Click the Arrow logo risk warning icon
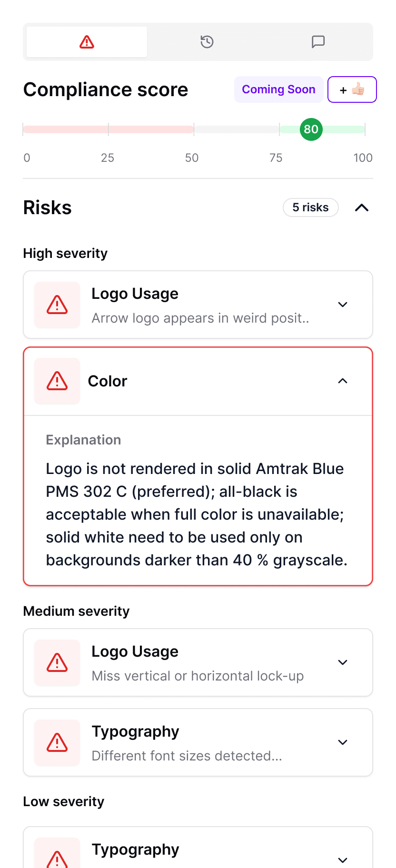 tap(57, 305)
